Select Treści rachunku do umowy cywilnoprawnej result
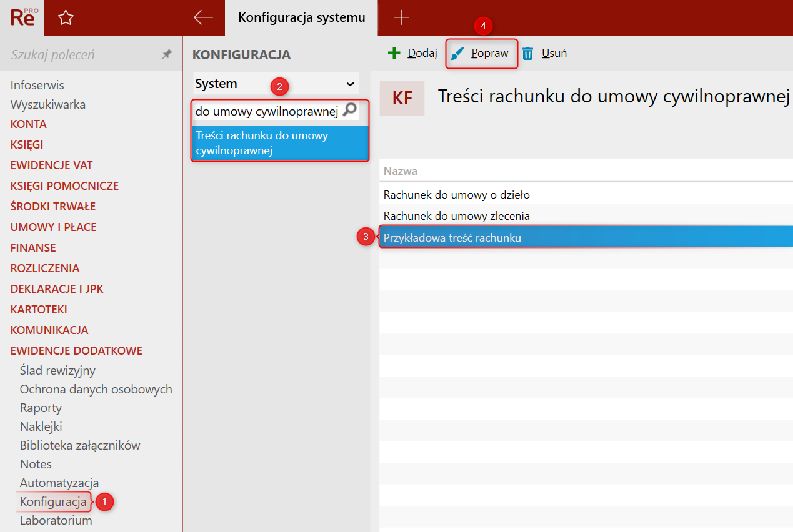This screenshot has height=532, width=793. pyautogui.click(x=279, y=143)
